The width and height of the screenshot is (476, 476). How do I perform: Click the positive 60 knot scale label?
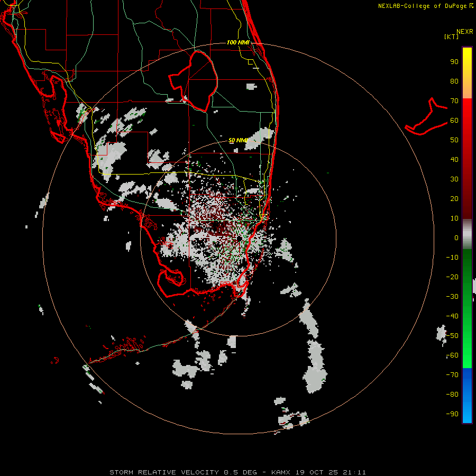click(454, 121)
